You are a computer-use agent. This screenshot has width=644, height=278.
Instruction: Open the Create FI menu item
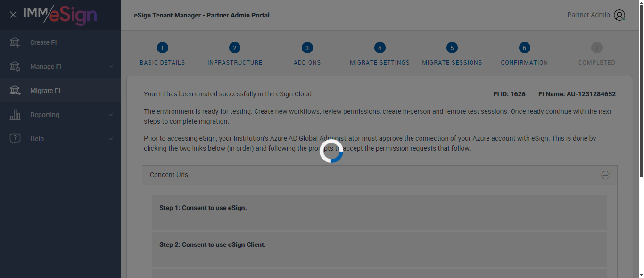coord(43,42)
